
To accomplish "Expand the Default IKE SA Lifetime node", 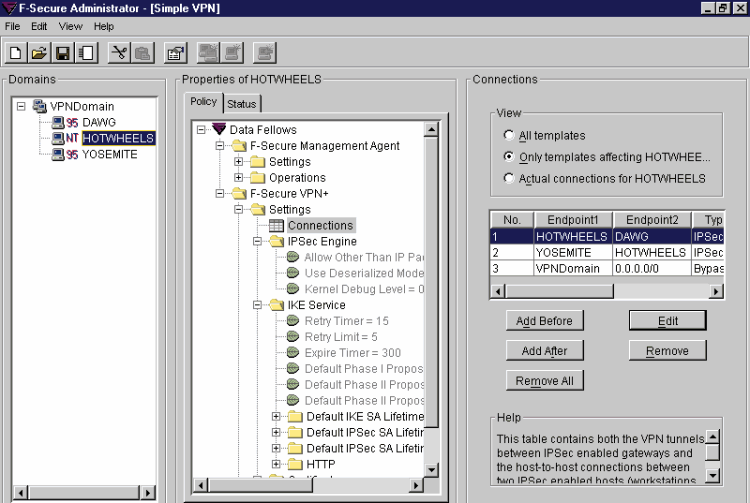I will (276, 416).
